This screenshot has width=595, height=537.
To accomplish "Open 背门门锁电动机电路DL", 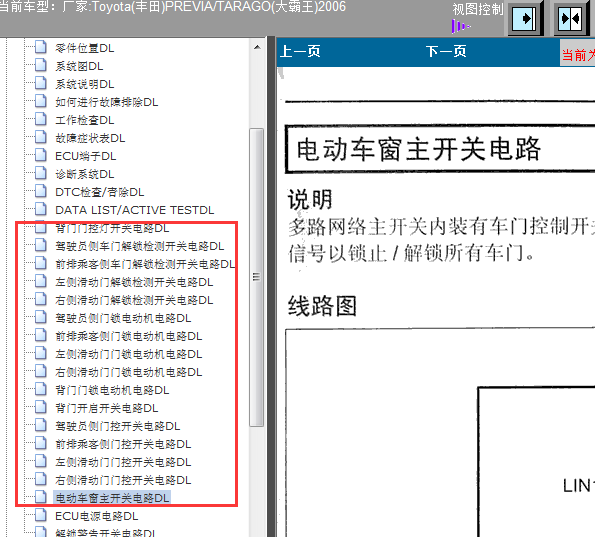I will (112, 390).
